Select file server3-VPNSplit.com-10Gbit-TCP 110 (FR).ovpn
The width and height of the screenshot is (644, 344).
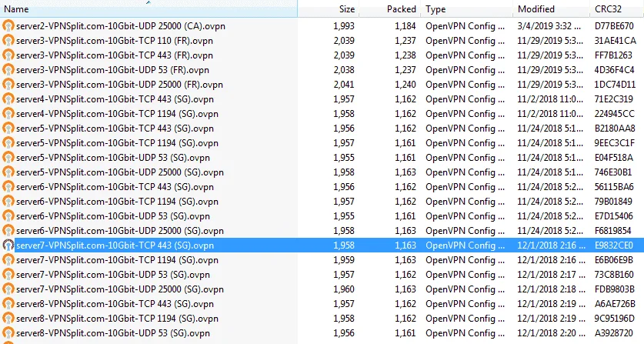(115, 41)
